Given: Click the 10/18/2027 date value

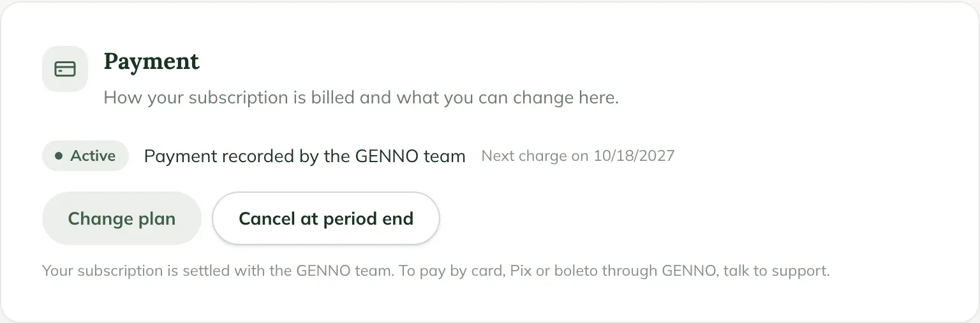Looking at the screenshot, I should point(634,156).
